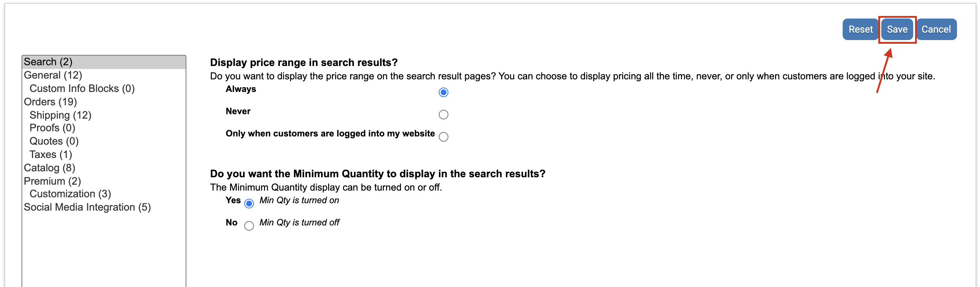Screen dimensions: 980x287
Task: Click the Save button
Action: click(x=897, y=29)
